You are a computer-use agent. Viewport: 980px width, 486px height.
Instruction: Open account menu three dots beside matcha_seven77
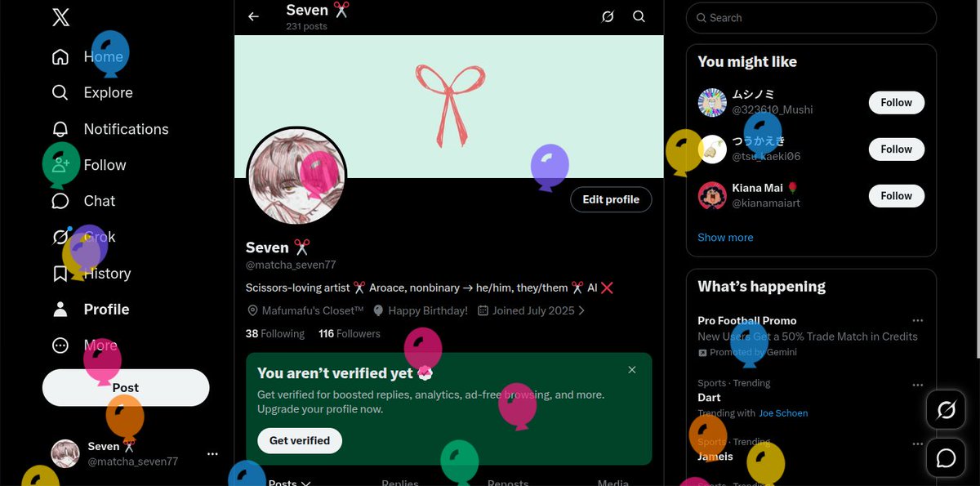[x=212, y=453]
